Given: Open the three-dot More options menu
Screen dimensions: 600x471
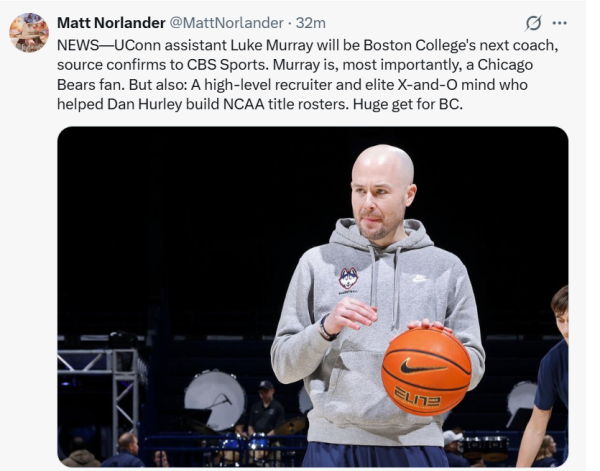Looking at the screenshot, I should tap(559, 23).
